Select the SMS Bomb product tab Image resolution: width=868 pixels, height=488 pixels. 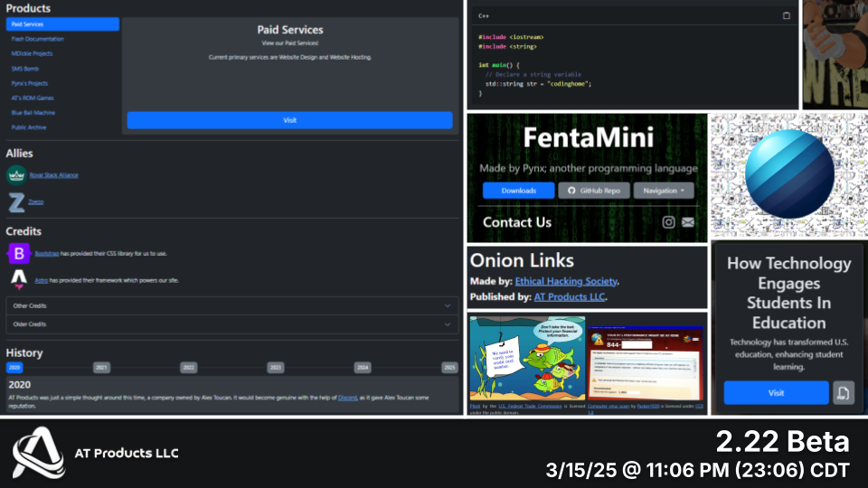[25, 69]
